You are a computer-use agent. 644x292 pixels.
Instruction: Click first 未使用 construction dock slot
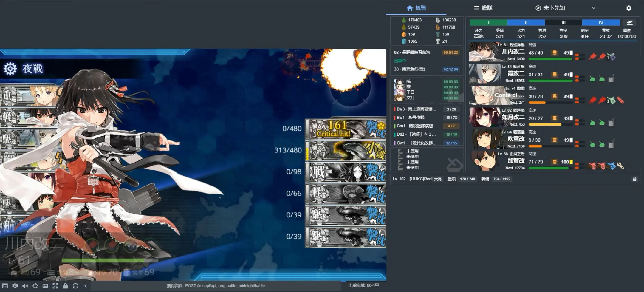click(x=412, y=151)
